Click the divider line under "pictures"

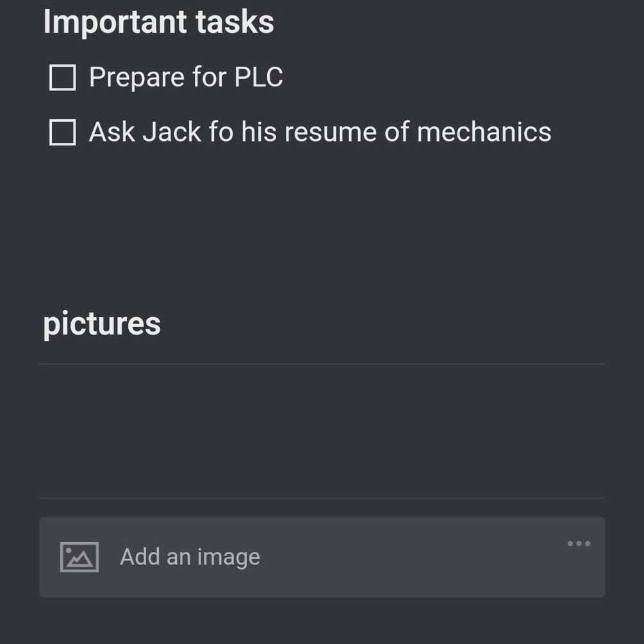click(320, 364)
